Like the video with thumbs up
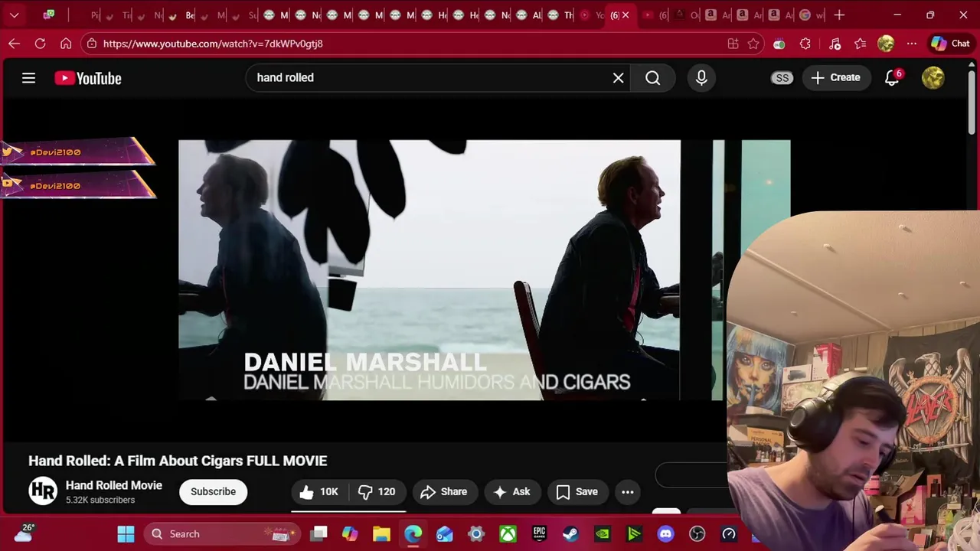 click(319, 492)
